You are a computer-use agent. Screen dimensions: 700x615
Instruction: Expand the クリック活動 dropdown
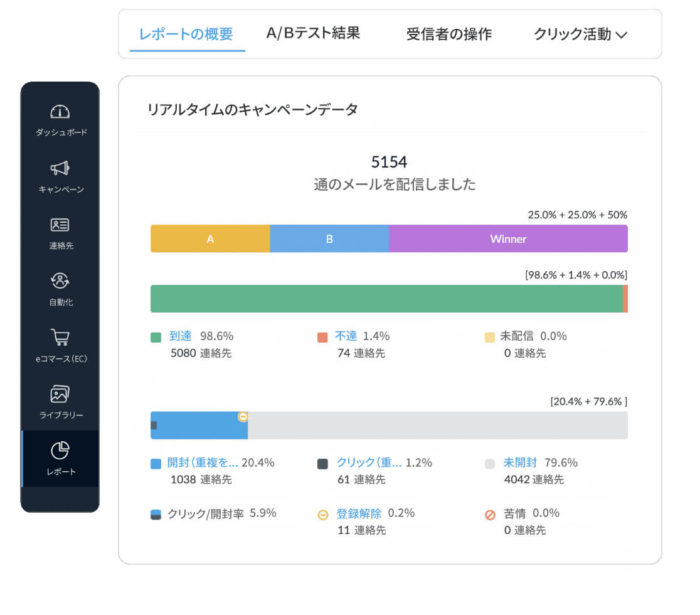point(580,35)
